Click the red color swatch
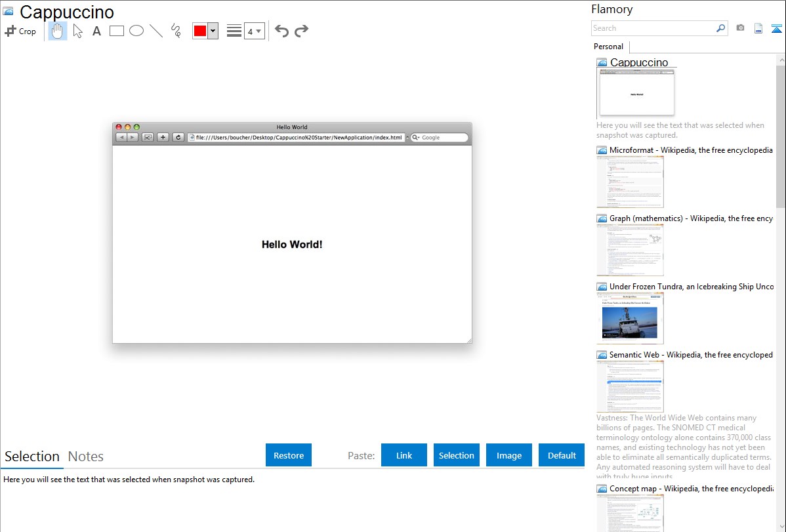 click(200, 31)
